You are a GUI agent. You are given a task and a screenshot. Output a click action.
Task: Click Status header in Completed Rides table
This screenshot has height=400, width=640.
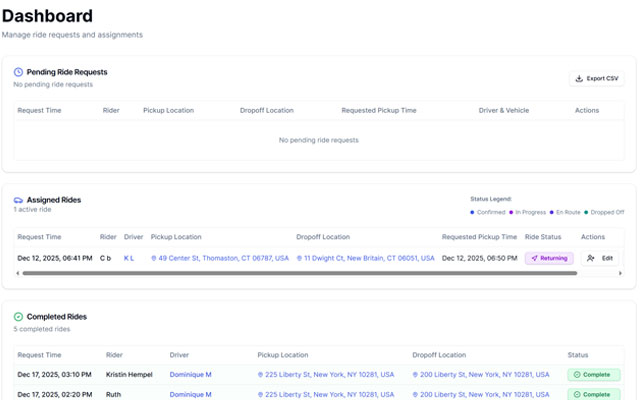coord(578,355)
